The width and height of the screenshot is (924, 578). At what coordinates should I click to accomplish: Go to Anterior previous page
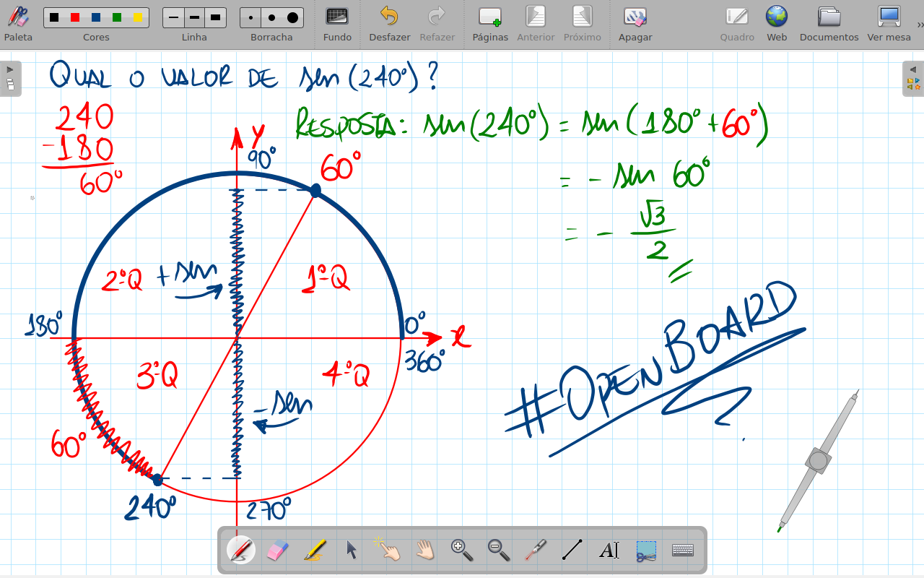click(536, 24)
